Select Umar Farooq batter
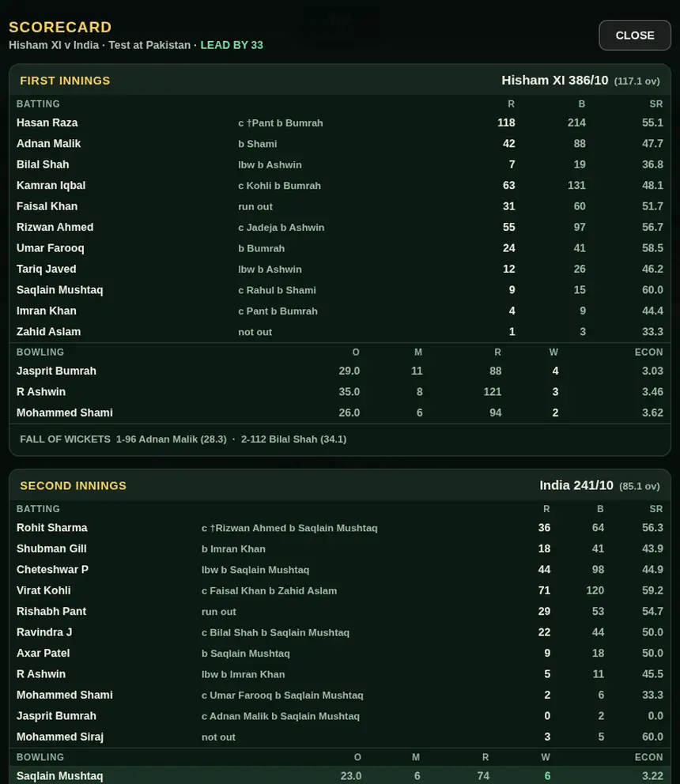Screen dimensions: 680x784 coord(51,248)
